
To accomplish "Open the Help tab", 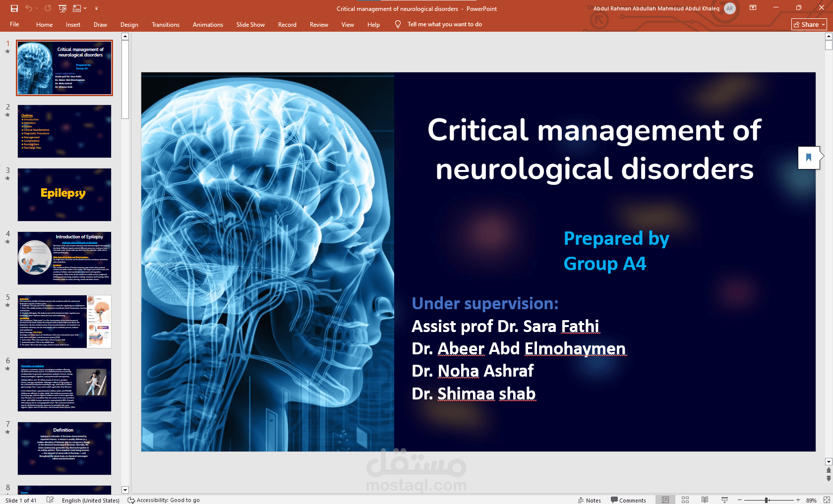I will pos(373,24).
